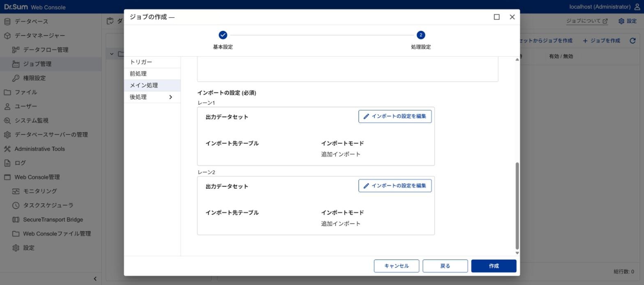The image size is (644, 285).
Task: Click the 戻る button
Action: tap(445, 266)
